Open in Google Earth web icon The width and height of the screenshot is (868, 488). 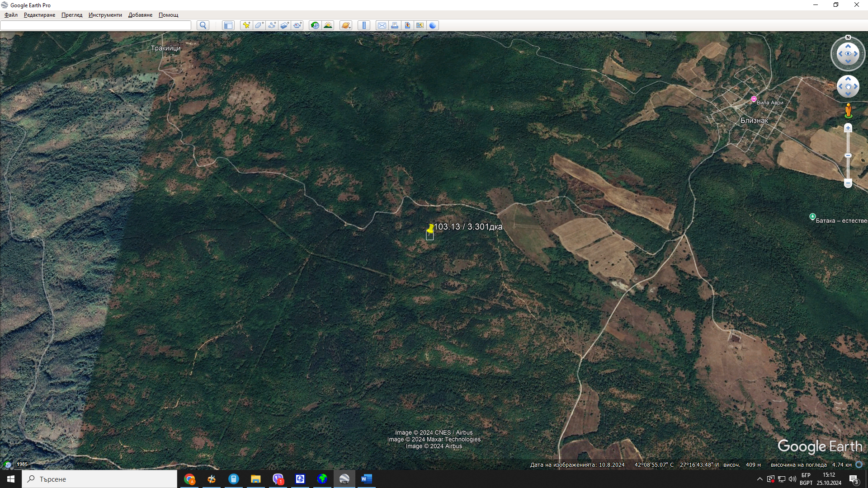(x=433, y=25)
